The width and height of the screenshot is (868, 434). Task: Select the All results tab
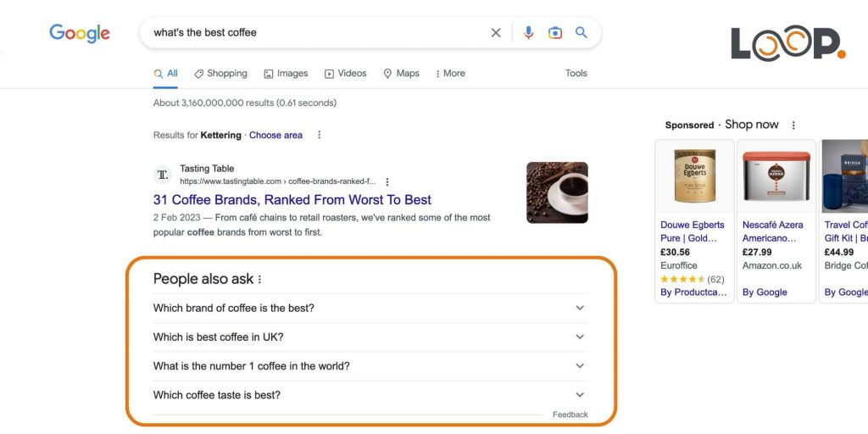pos(165,73)
